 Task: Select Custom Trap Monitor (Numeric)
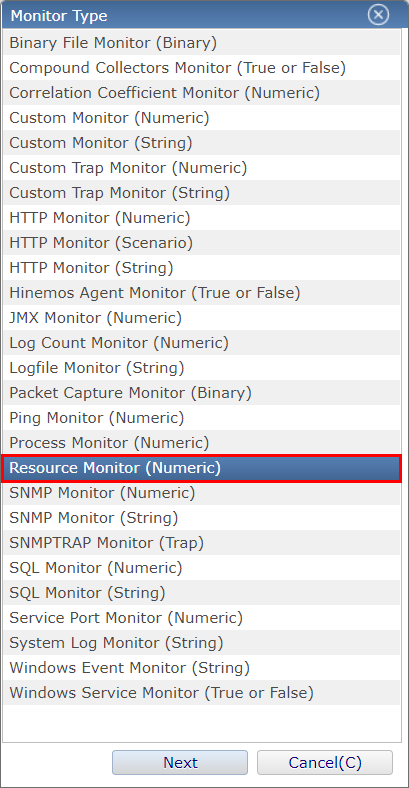(201, 167)
